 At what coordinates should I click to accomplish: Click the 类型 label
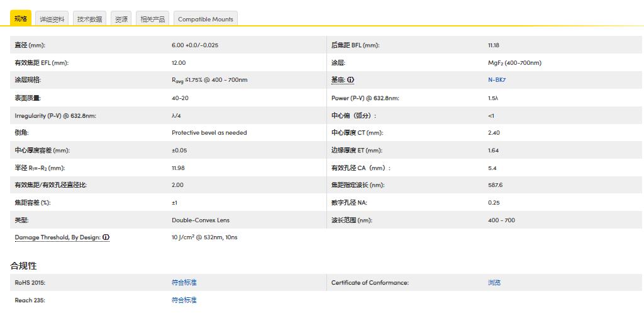tap(21, 220)
